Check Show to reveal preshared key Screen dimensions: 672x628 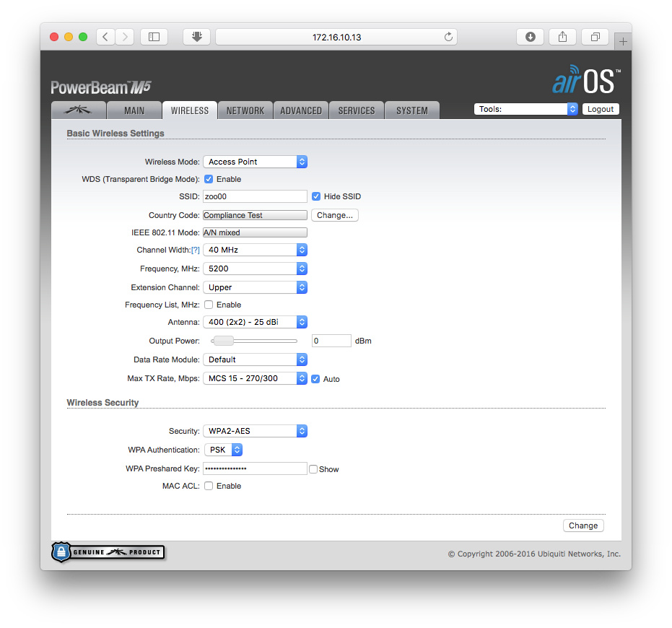tap(313, 469)
